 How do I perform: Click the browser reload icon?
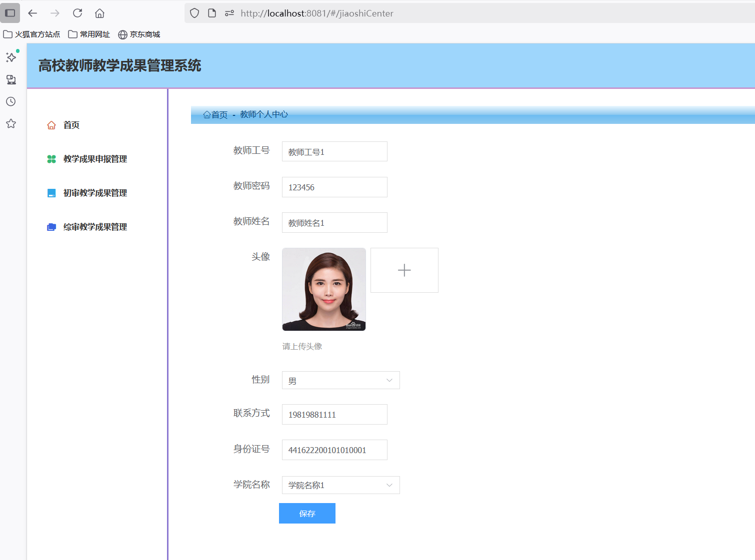tap(77, 13)
